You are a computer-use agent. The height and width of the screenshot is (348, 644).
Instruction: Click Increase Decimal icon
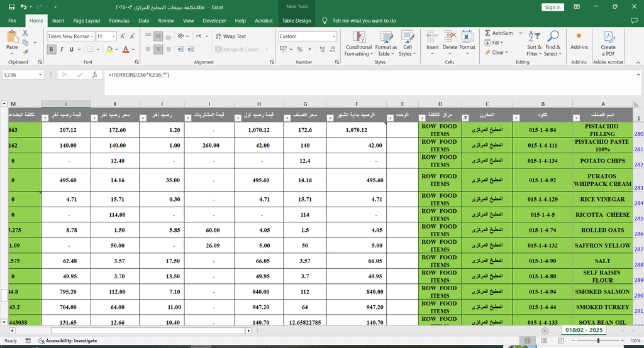point(323,49)
